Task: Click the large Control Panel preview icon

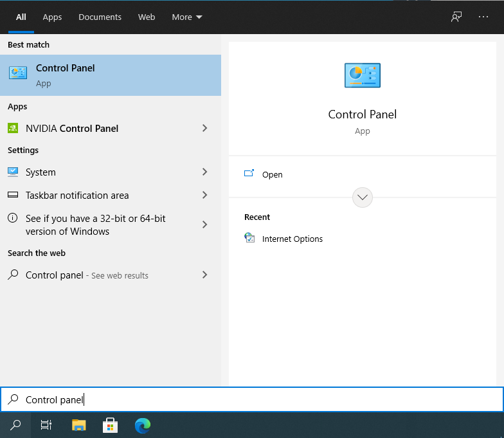Action: pos(363,75)
